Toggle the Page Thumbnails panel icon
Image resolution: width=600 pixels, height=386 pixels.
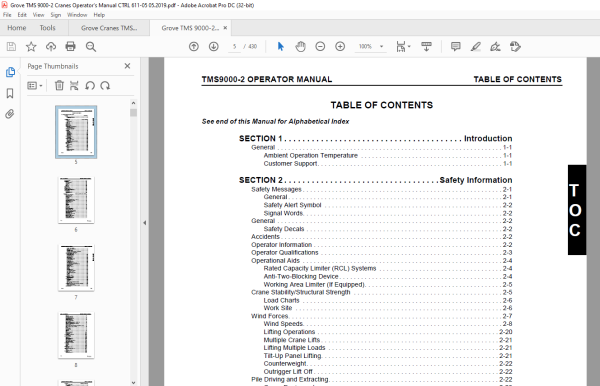click(x=10, y=72)
